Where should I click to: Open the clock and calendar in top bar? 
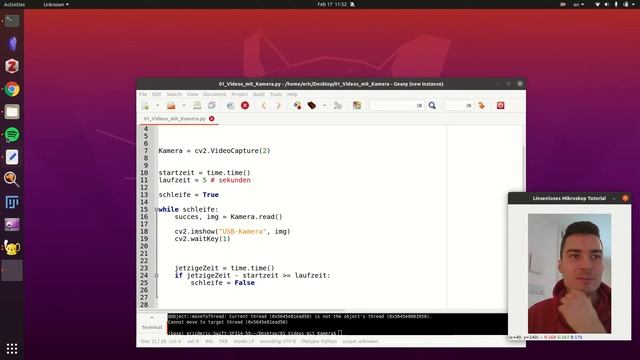coord(332,4)
